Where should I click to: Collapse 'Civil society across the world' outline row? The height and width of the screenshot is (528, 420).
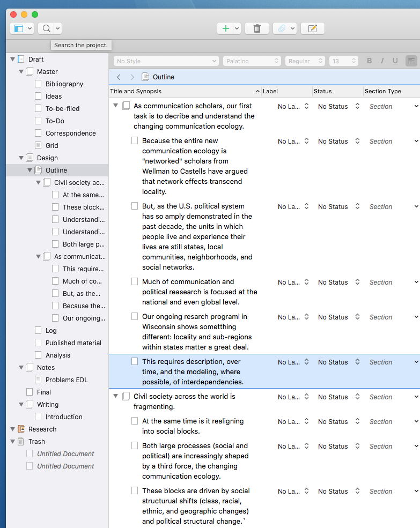coord(115,397)
